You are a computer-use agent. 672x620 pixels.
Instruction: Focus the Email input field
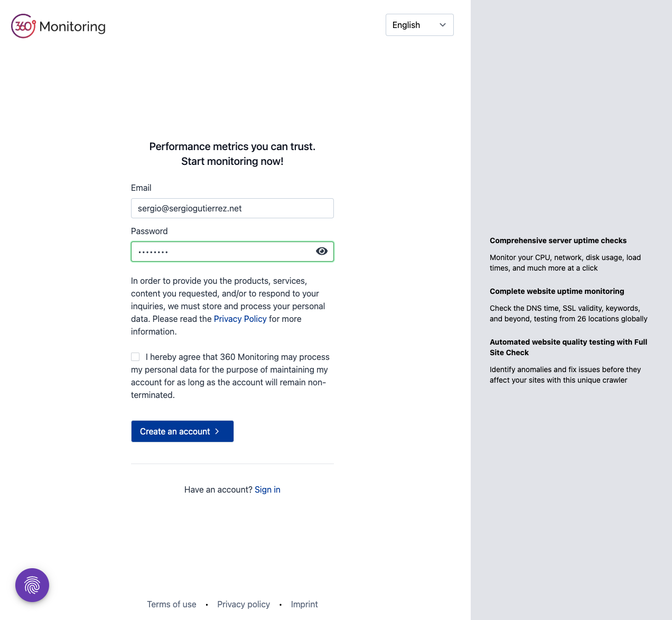coord(232,208)
